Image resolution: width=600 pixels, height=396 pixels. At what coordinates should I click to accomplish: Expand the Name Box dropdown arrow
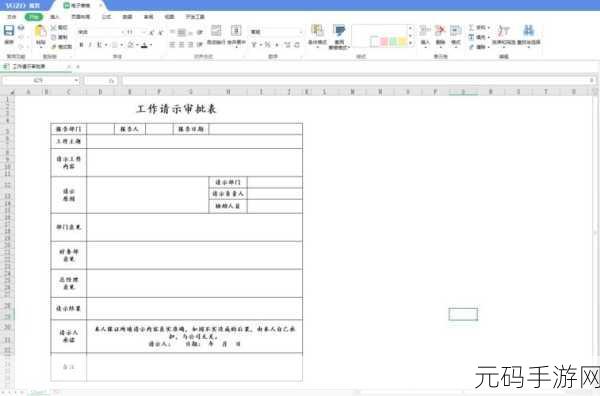click(76, 80)
